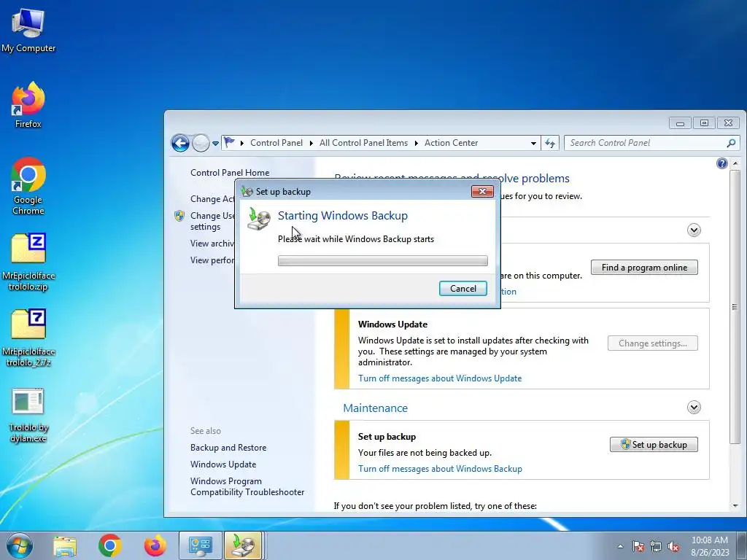Select Control Panel breadcrumb
Image resolution: width=747 pixels, height=560 pixels.
click(x=276, y=143)
